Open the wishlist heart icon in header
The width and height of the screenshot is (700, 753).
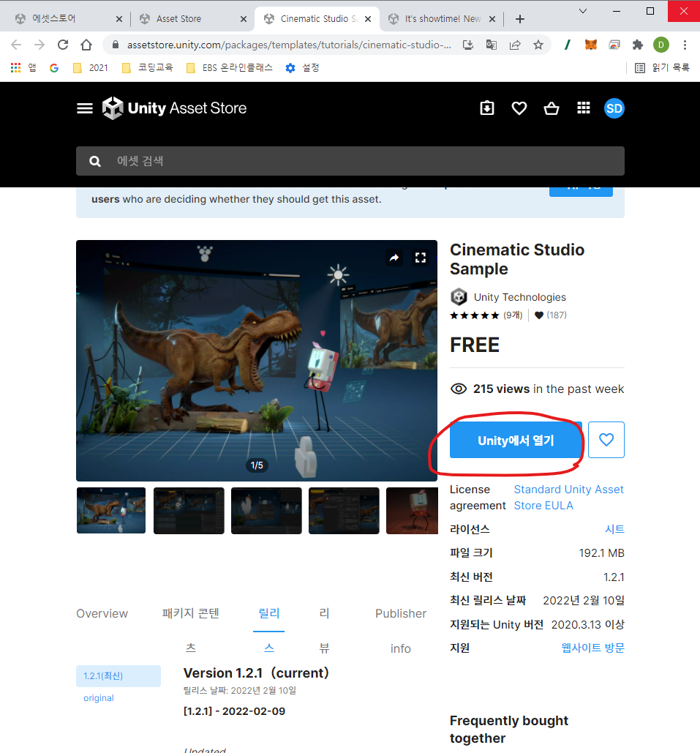click(x=519, y=108)
